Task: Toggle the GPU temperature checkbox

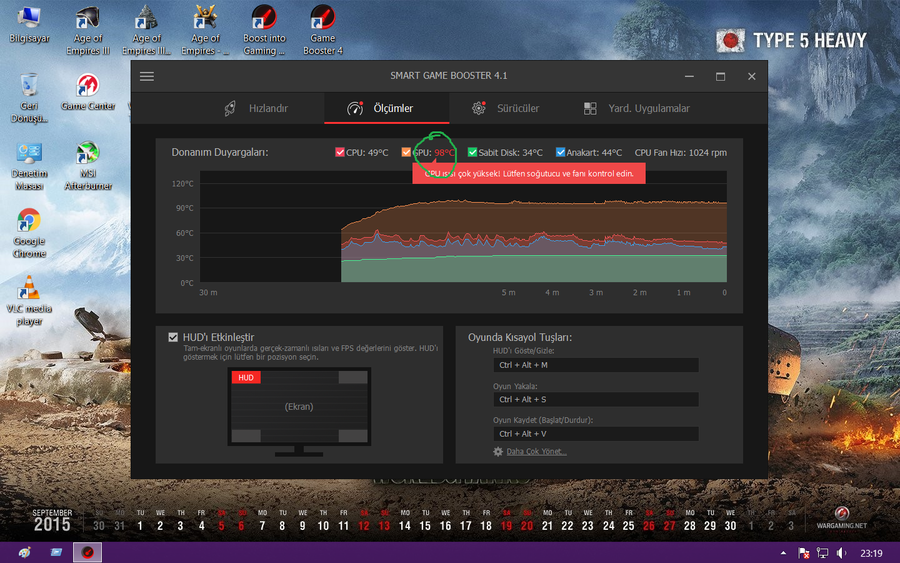Action: point(407,153)
